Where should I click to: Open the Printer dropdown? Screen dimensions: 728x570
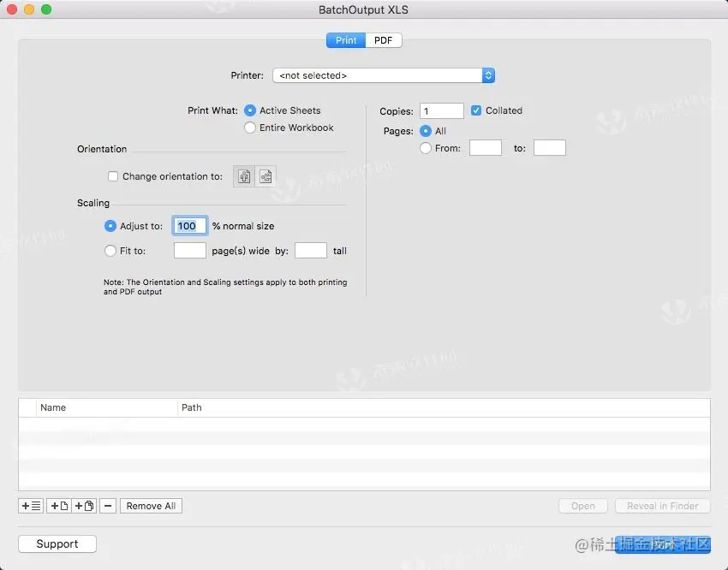point(384,75)
